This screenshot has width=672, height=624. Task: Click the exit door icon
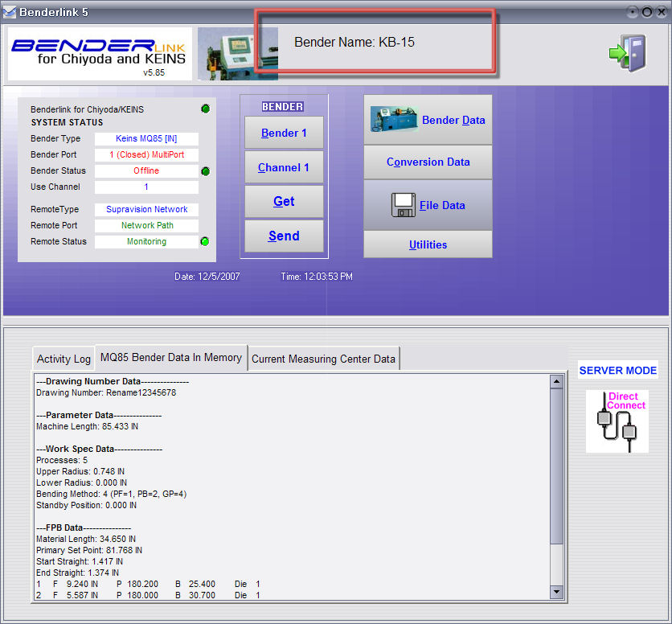tap(626, 54)
